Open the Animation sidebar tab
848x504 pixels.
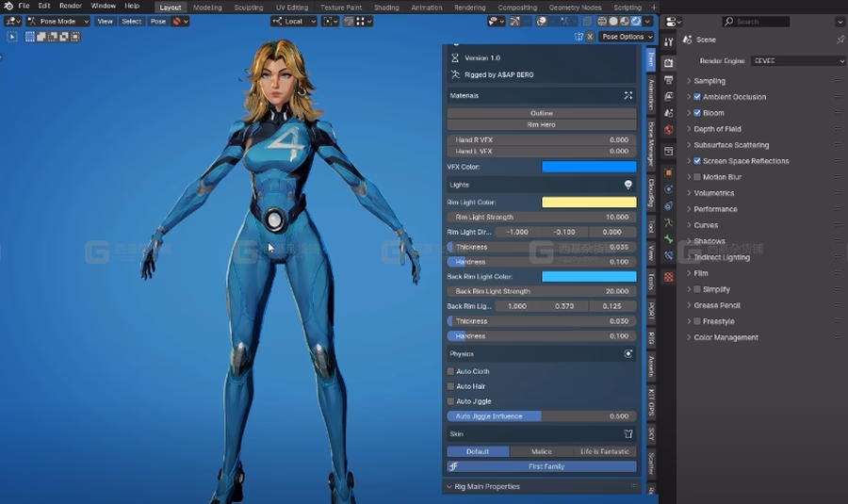click(651, 94)
